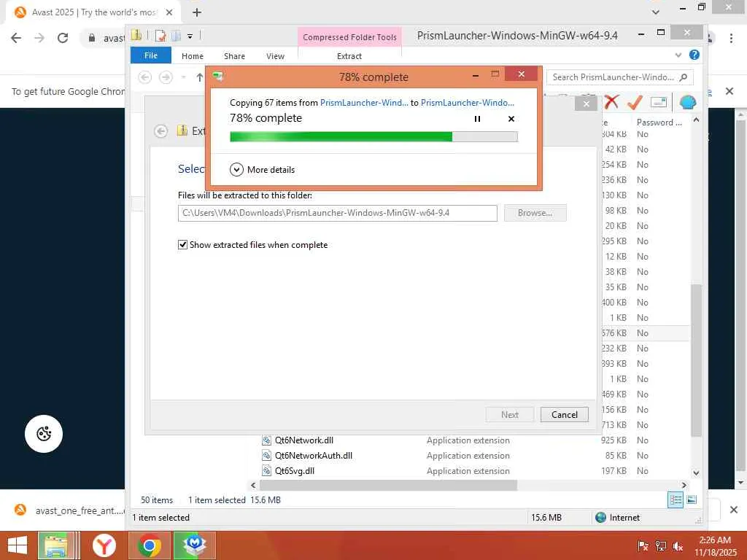Click the Properties quick access icon
Viewport: 747px width, 560px height.
point(160,35)
